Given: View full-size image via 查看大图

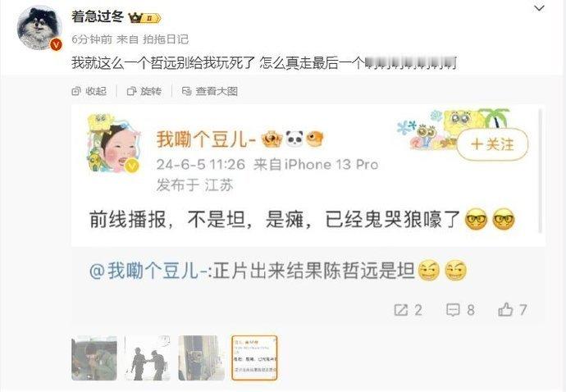Looking at the screenshot, I should (x=210, y=91).
